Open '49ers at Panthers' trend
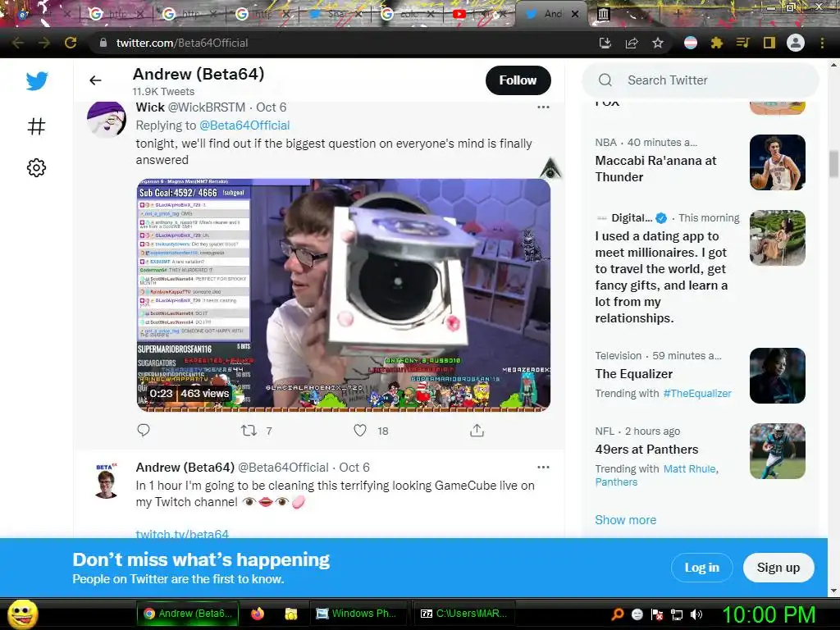 pos(646,450)
